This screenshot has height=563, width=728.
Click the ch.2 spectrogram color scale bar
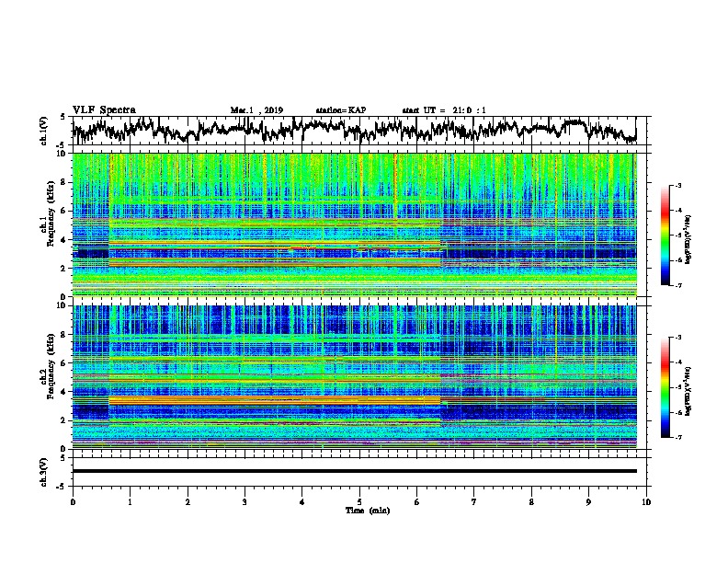coord(665,387)
